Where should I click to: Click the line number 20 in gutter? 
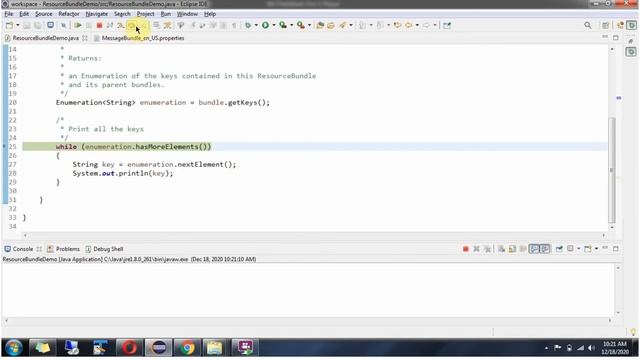(x=13, y=102)
